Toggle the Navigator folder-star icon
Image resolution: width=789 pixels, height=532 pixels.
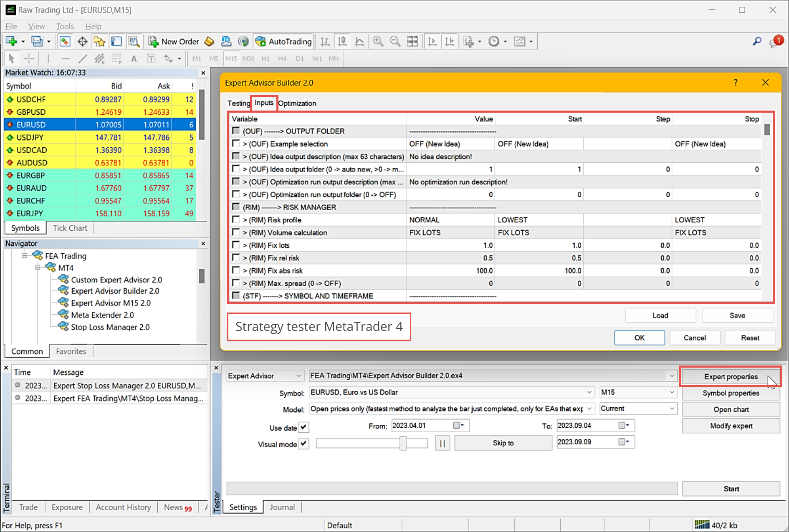click(x=99, y=41)
